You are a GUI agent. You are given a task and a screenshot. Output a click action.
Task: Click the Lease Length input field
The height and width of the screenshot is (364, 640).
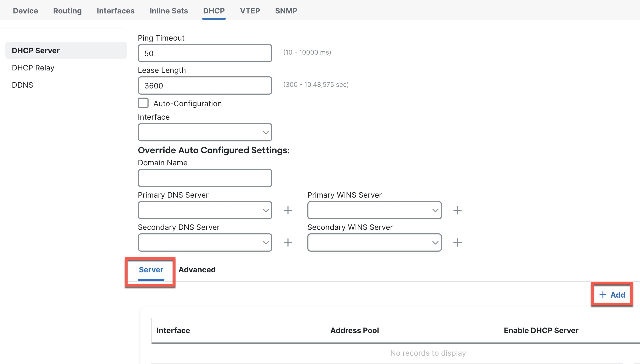(205, 85)
